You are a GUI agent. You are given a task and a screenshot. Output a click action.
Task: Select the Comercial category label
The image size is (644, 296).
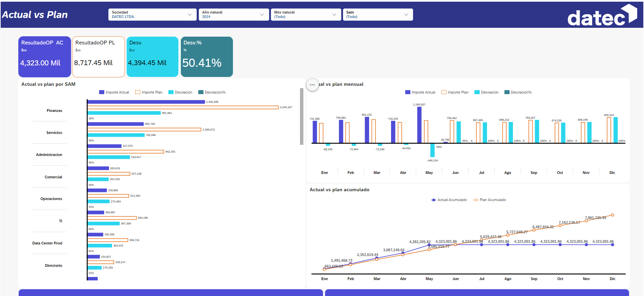coord(53,177)
